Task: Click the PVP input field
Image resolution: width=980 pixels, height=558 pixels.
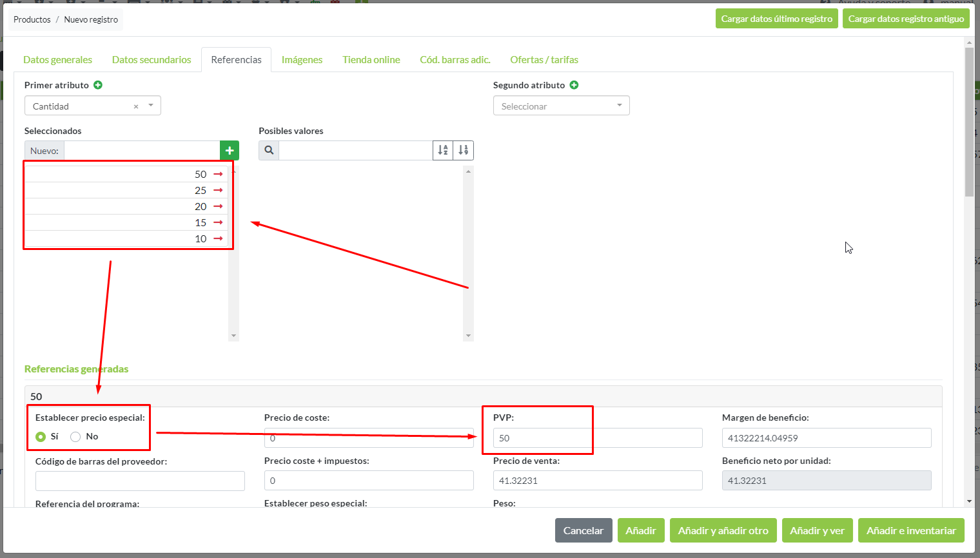Action: 597,438
